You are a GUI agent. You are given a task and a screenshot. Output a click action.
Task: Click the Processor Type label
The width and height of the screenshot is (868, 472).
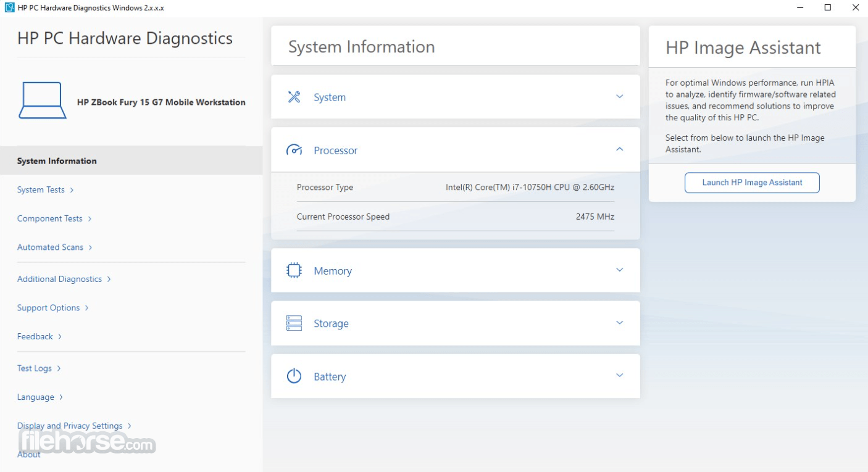tap(325, 188)
